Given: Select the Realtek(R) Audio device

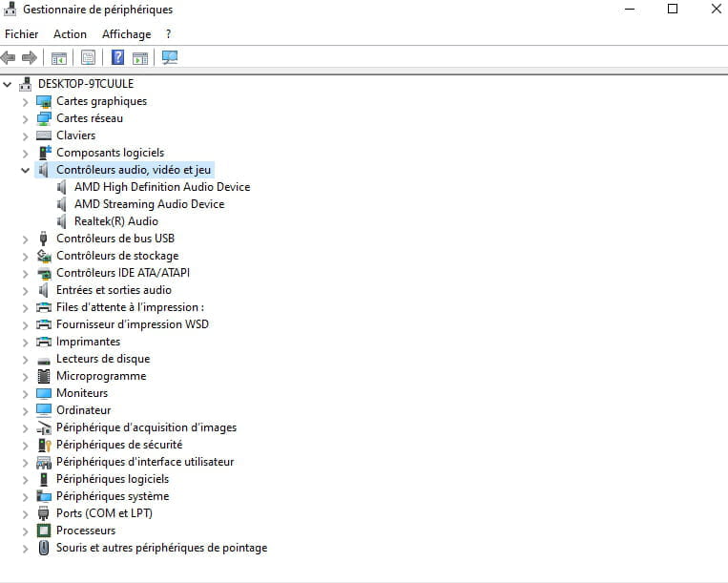Looking at the screenshot, I should pyautogui.click(x=116, y=221).
